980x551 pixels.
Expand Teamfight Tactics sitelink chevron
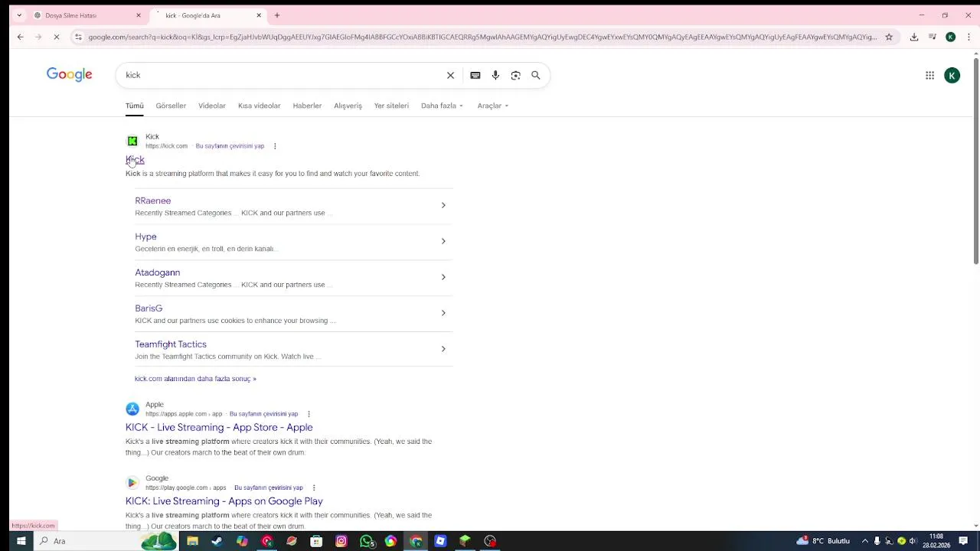click(443, 349)
